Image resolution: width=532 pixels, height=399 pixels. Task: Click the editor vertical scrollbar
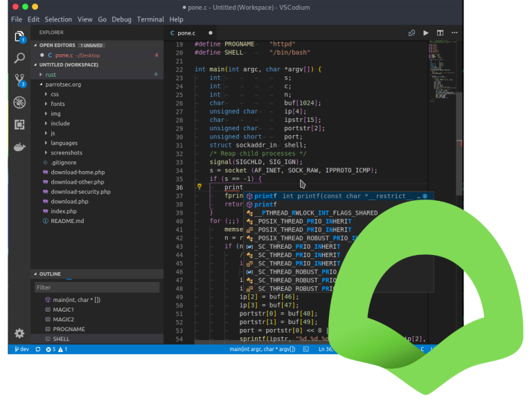click(459, 143)
